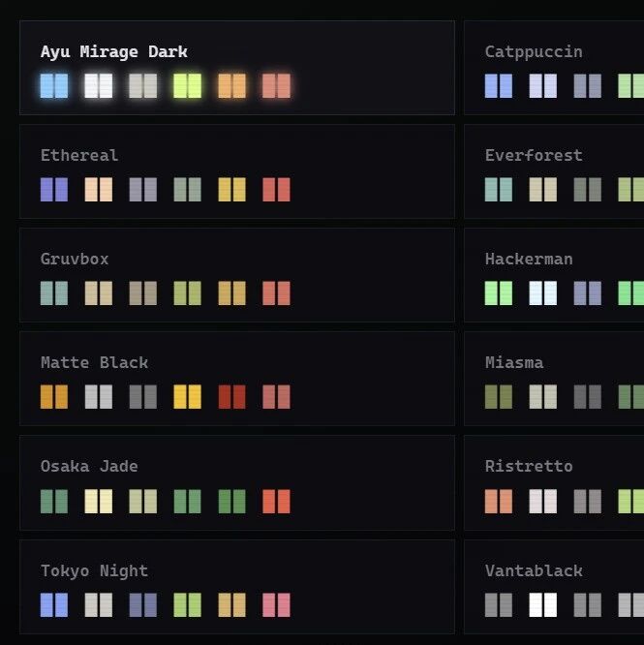The image size is (644, 645).
Task: Select the pink swatch in Tokyo Night
Action: (276, 605)
